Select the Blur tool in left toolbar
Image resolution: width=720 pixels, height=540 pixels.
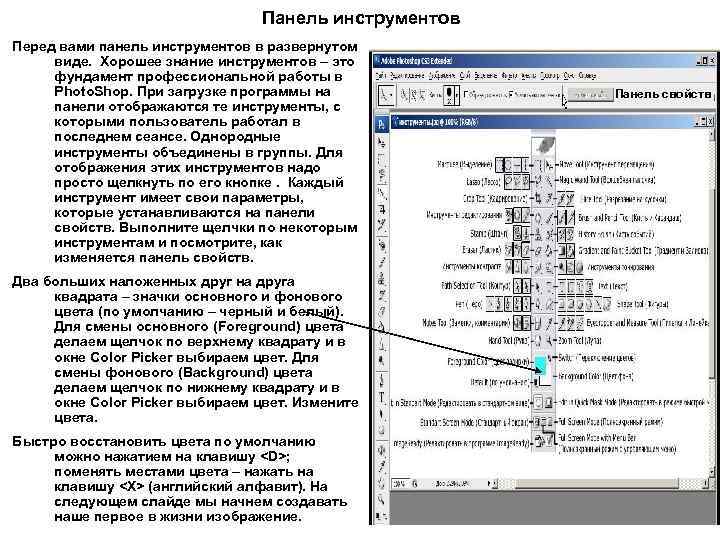(x=381, y=343)
